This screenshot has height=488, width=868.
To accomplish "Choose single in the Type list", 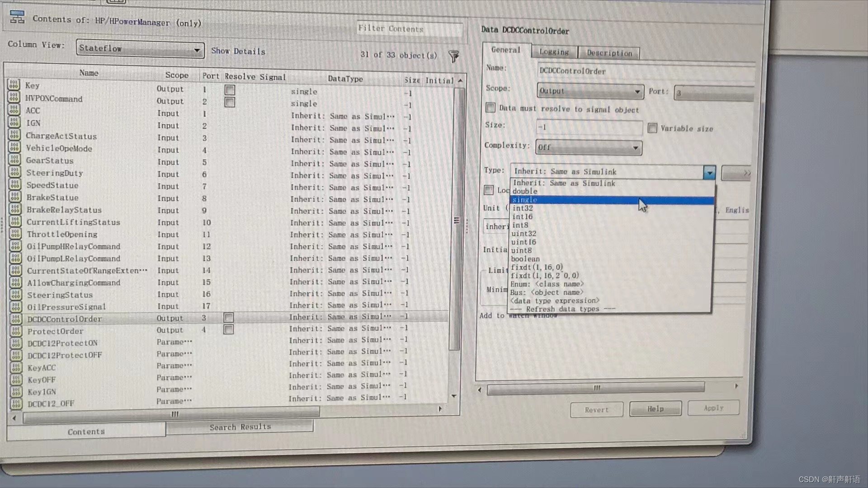I will pyautogui.click(x=525, y=200).
